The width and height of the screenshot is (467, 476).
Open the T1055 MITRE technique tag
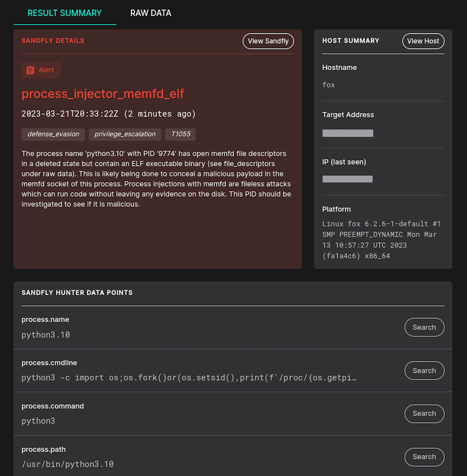point(180,134)
